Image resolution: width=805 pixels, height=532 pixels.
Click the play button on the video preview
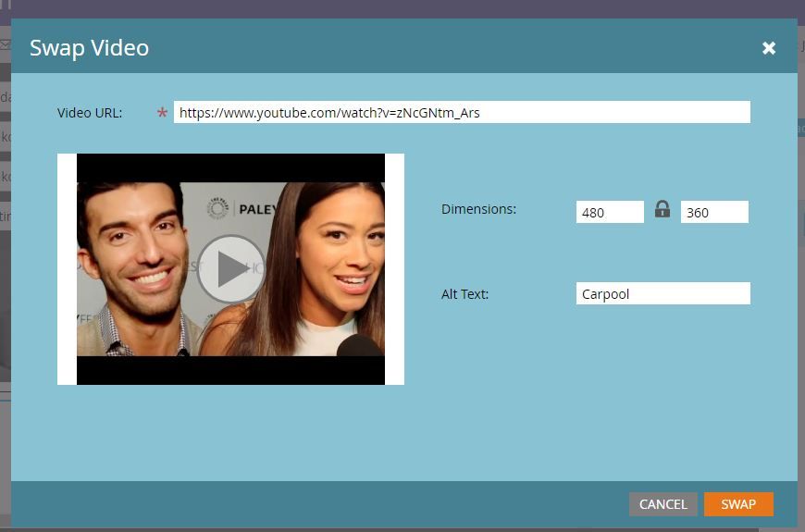(230, 268)
